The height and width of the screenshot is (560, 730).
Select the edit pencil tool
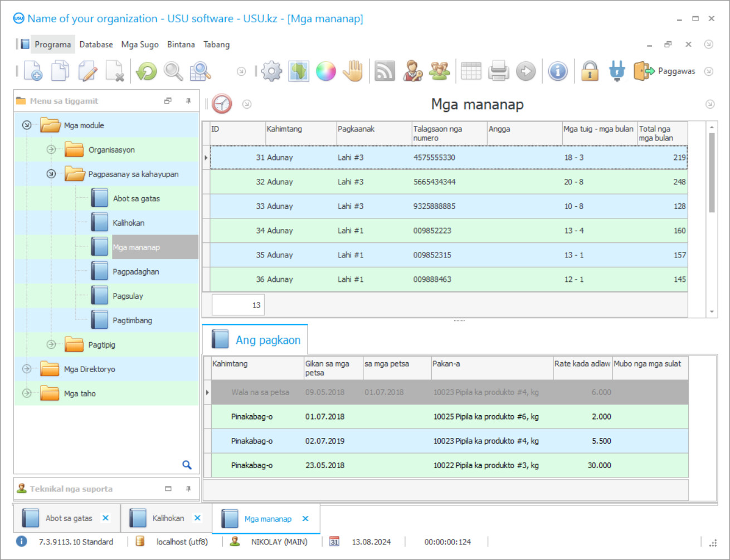coord(87,71)
